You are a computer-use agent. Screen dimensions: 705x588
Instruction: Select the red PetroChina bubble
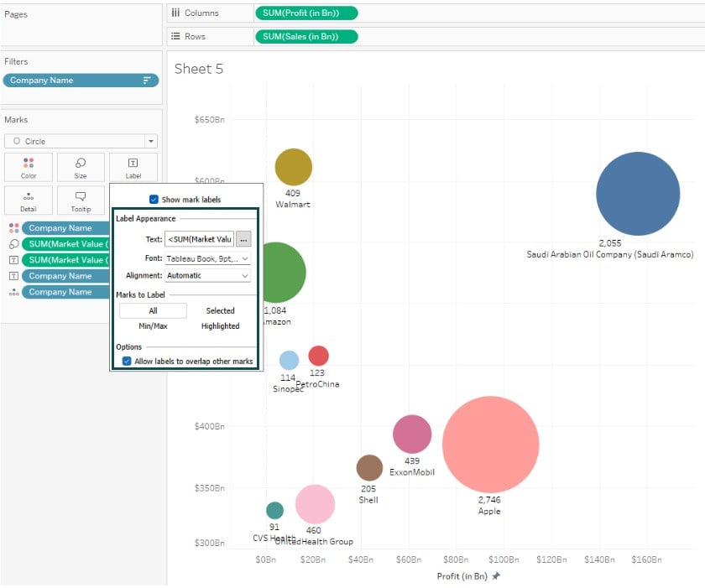pyautogui.click(x=318, y=356)
